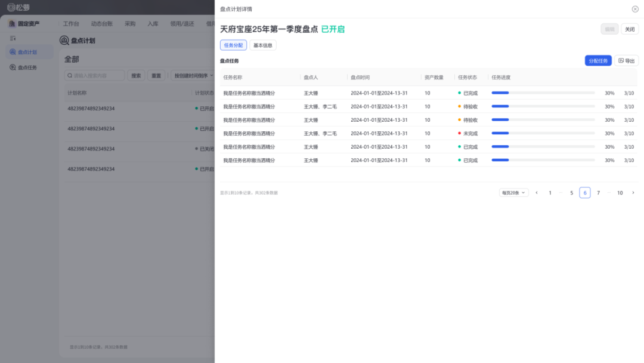Viewport: 644px width, 363px height.
Task: Open the 每页20条 page size dropdown
Action: coord(513,193)
